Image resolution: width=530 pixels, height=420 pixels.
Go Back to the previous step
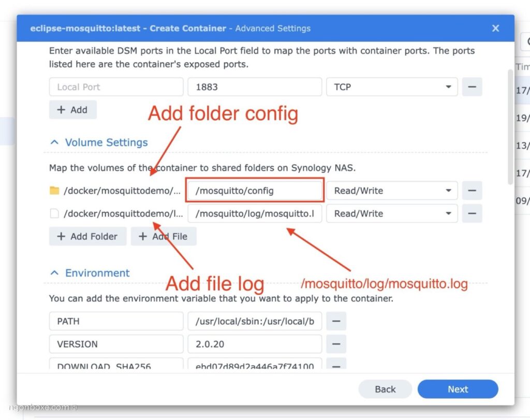(385, 389)
